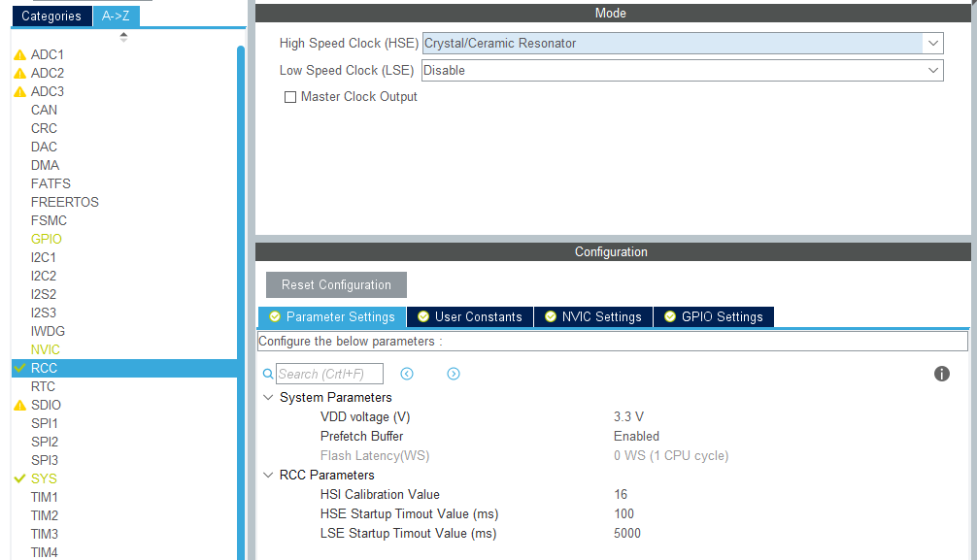Select IWDG in the peripheral list
Image resolution: width=977 pixels, height=560 pixels.
tap(48, 331)
